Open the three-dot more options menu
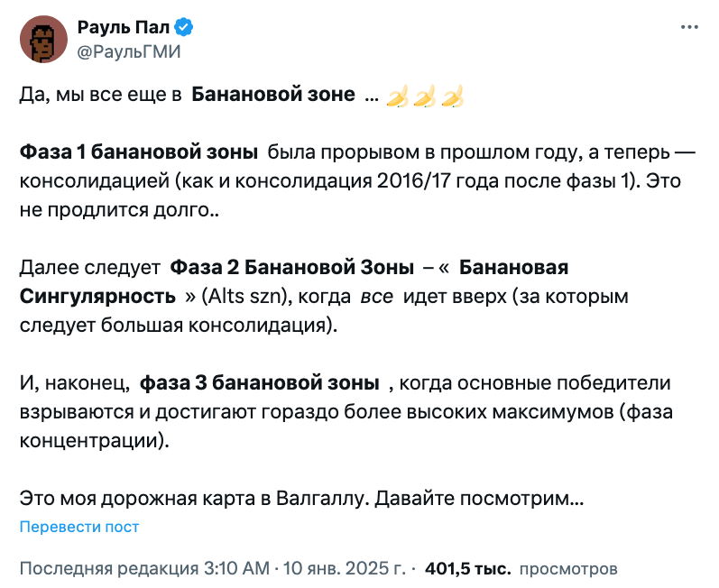 point(689,27)
